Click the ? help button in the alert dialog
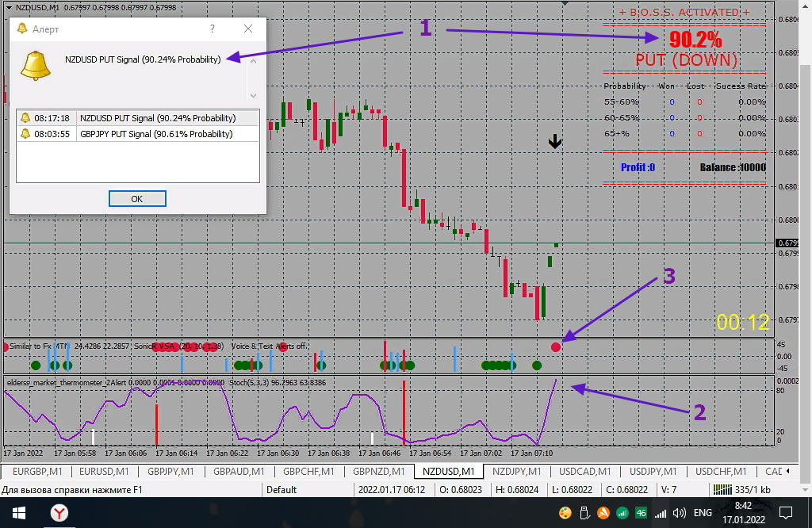The image size is (812, 528). tap(213, 29)
